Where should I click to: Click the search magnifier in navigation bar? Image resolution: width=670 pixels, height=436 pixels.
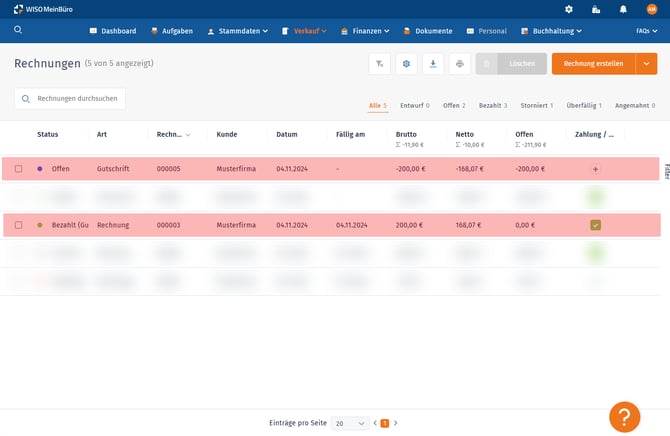(18, 30)
